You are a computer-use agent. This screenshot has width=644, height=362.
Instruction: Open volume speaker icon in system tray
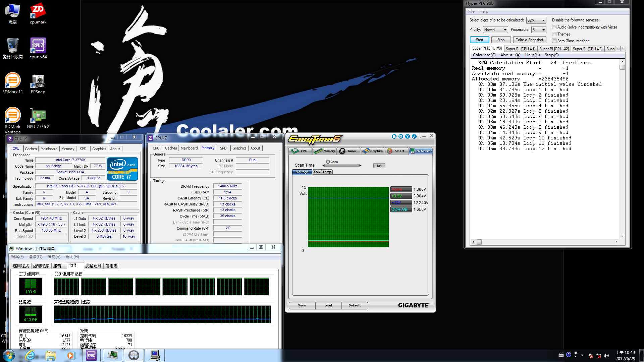coord(606,356)
